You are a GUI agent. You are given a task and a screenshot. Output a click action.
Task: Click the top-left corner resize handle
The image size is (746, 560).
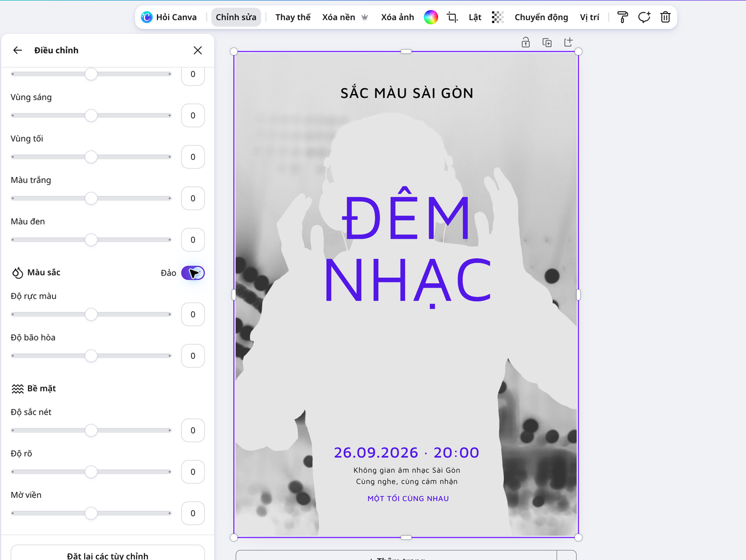pyautogui.click(x=234, y=52)
